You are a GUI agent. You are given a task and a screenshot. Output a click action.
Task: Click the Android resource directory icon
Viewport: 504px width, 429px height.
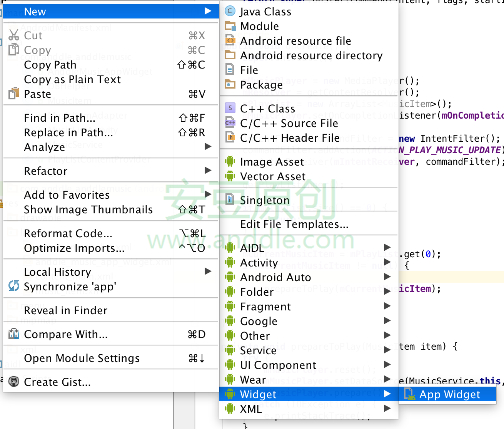[x=230, y=55]
